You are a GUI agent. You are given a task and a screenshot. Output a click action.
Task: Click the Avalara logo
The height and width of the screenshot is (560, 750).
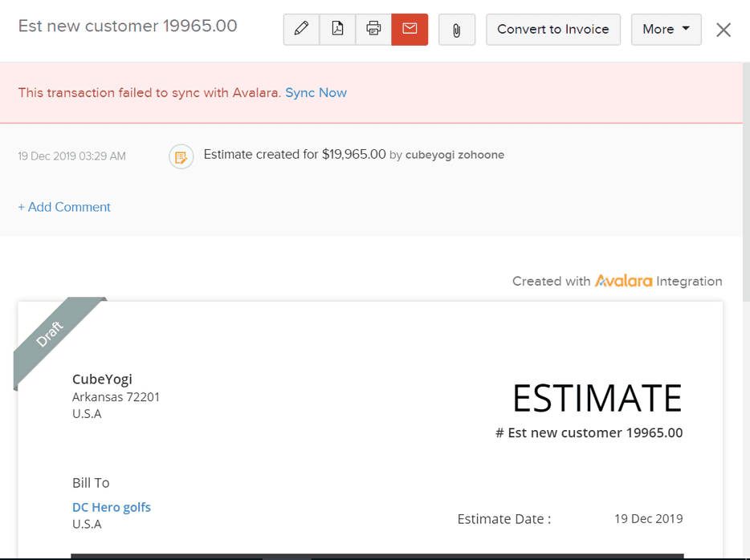point(623,281)
